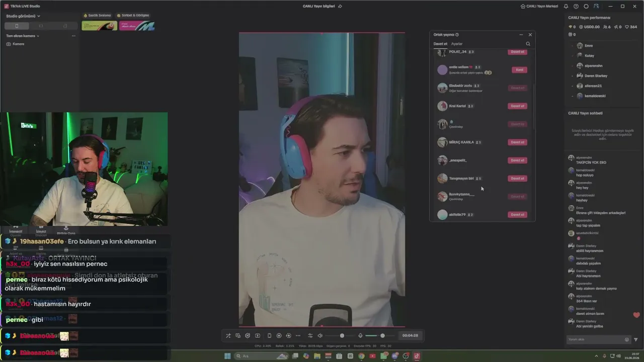Expand the Studio görünümü dropdown
Image resolution: width=644 pixels, height=362 pixels.
point(23,16)
